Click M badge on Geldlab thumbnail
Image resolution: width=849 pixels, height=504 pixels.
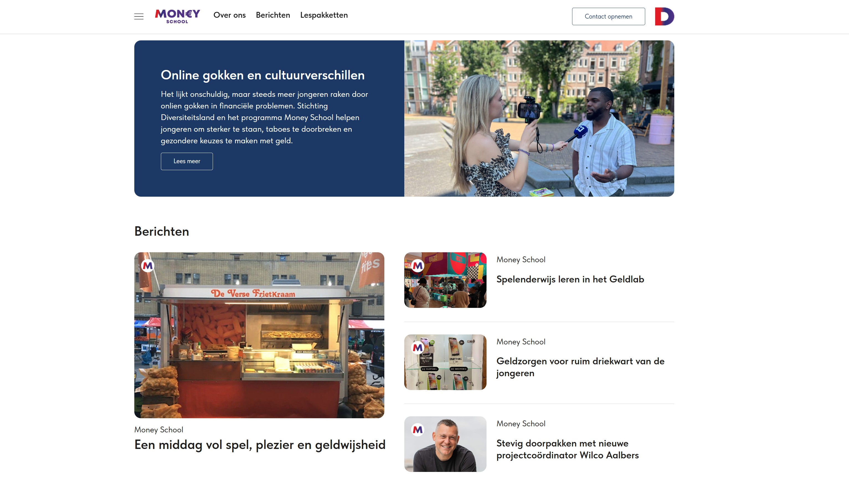pos(418,266)
